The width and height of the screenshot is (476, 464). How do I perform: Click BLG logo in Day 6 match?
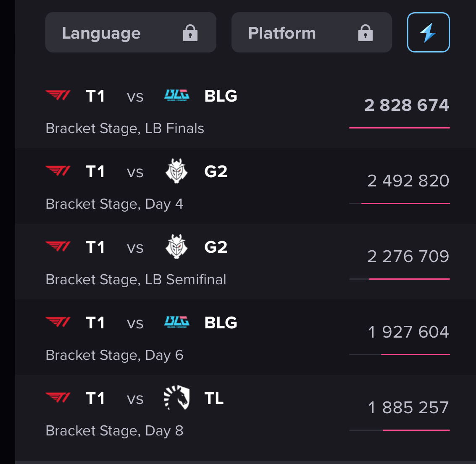tap(177, 322)
